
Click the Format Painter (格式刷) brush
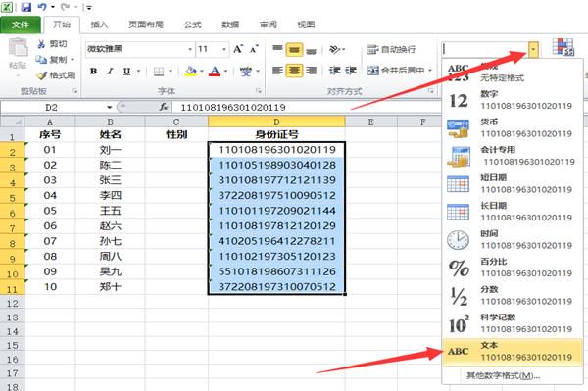tap(41, 75)
